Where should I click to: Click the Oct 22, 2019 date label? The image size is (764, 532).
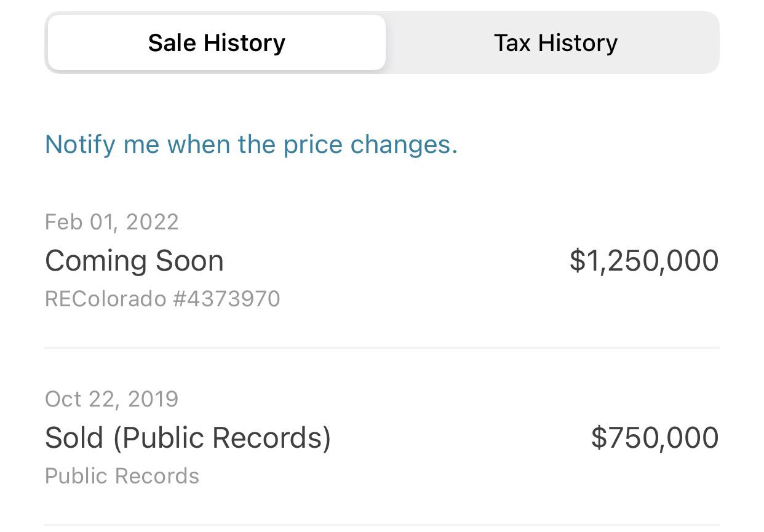111,399
